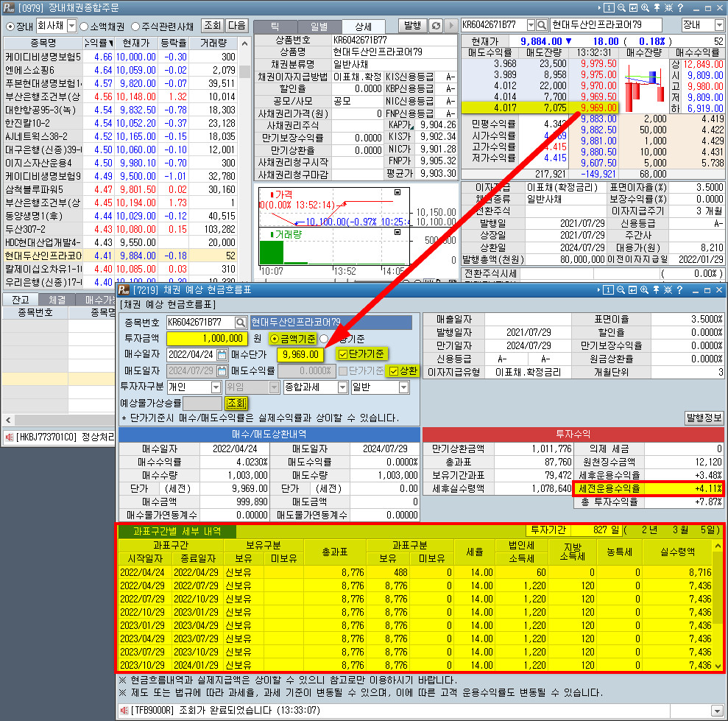Click the 발행정보 button
728x721 pixels.
pyautogui.click(x=704, y=418)
